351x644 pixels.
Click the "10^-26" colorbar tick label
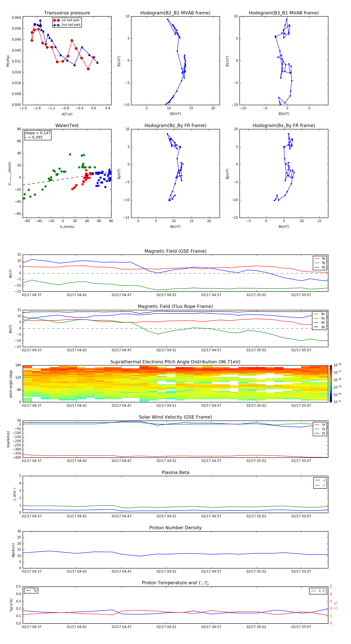(337, 365)
